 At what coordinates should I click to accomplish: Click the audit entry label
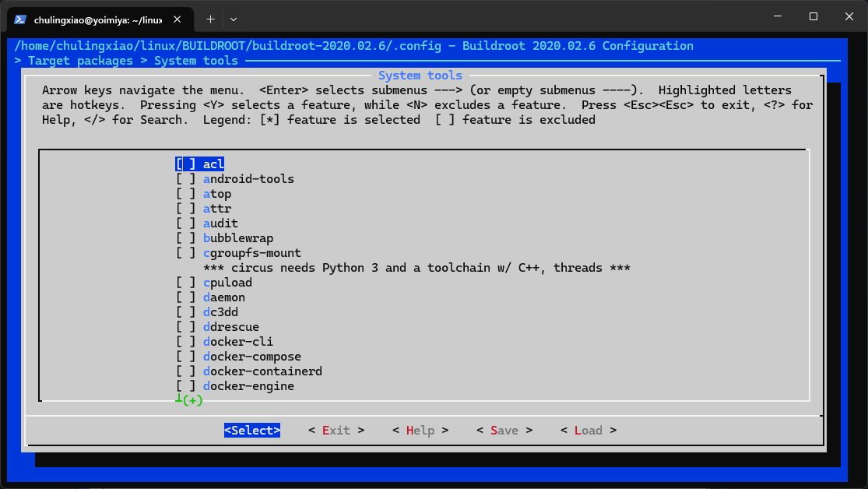point(220,223)
